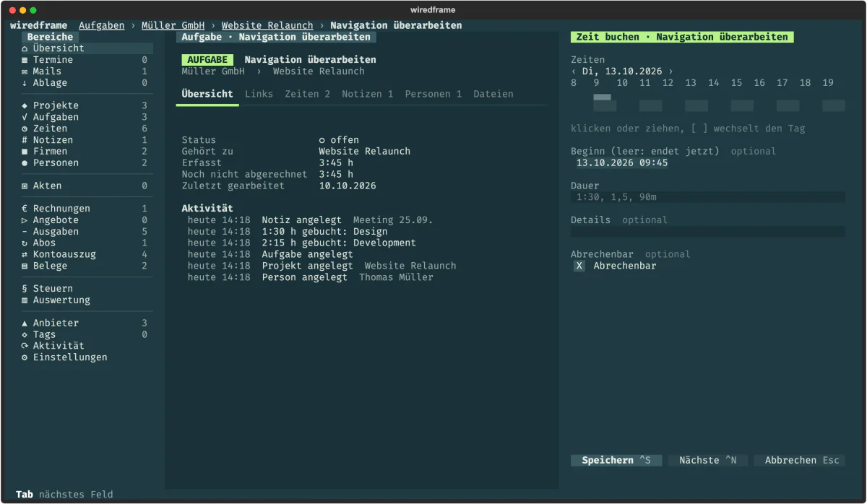Click the circle icon beside Personen
This screenshot has width=867, height=504.
[x=25, y=163]
